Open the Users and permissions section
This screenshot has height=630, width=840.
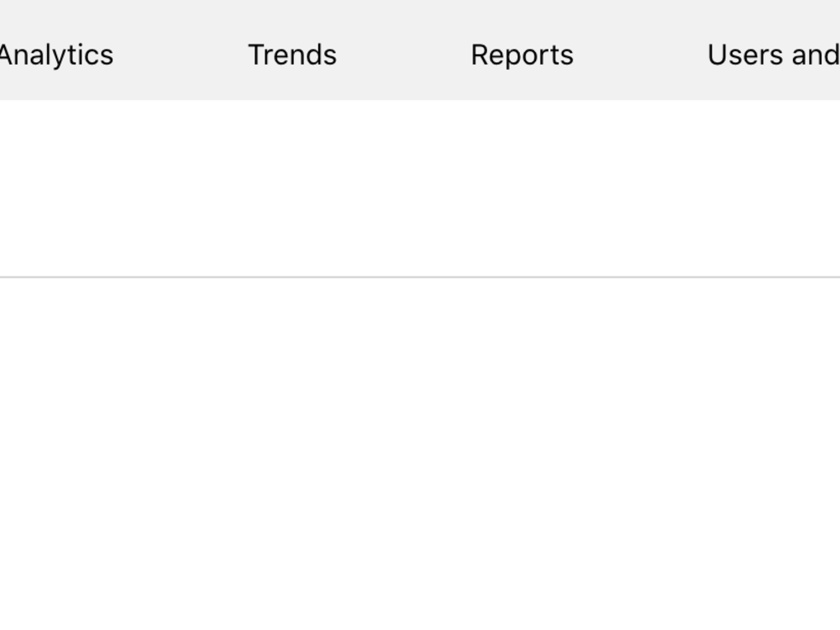771,55
